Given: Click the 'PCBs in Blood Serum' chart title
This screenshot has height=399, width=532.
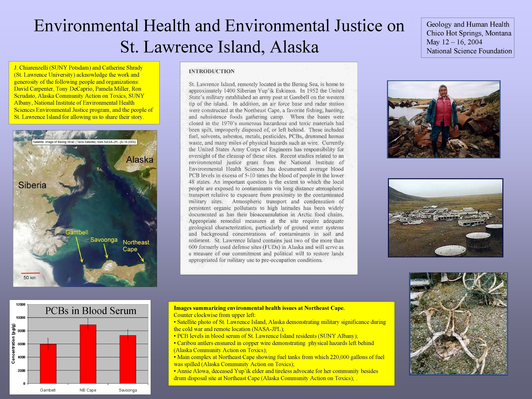Looking at the screenshot, I should [91, 311].
